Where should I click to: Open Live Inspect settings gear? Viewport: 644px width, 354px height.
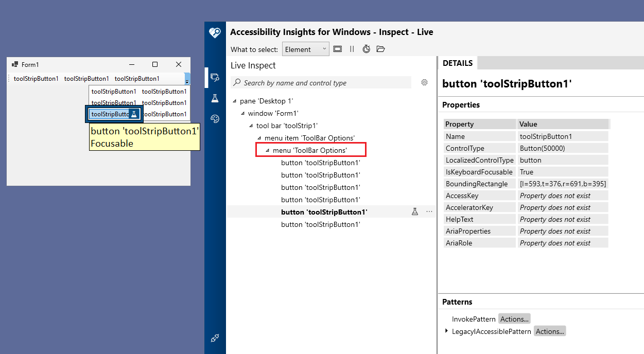pyautogui.click(x=424, y=82)
